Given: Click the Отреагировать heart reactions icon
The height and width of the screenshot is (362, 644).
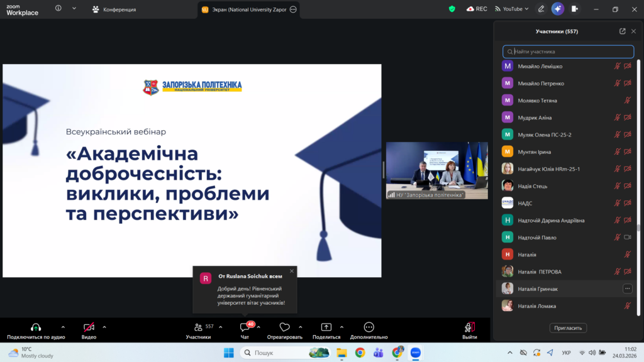Looking at the screenshot, I should click(284, 327).
